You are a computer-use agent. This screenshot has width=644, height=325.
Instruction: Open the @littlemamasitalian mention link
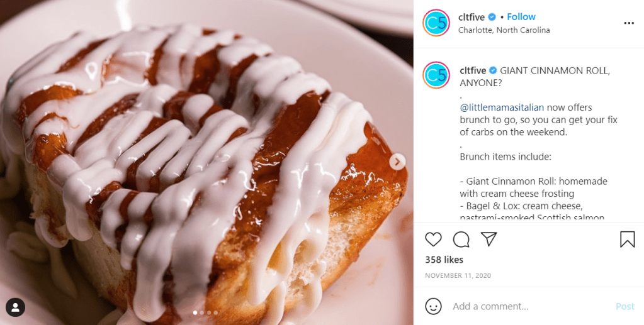[x=502, y=107]
